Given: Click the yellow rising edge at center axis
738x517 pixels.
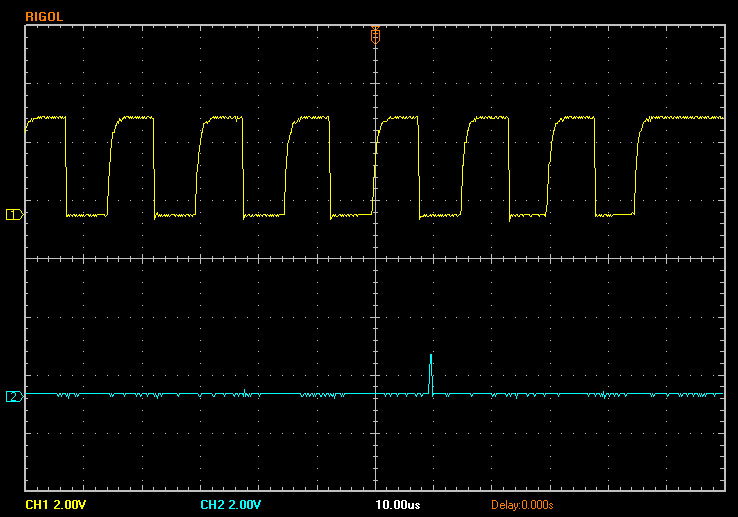Looking at the screenshot, I should [375, 165].
